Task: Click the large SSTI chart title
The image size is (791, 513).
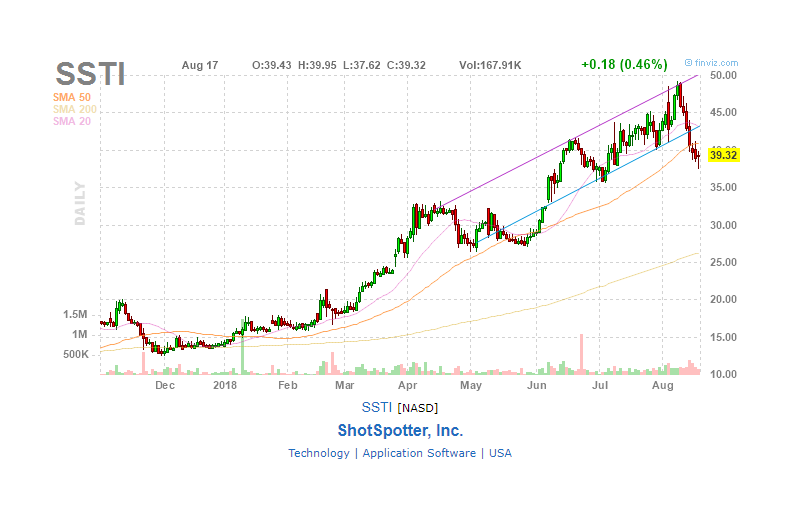Action: (x=90, y=74)
